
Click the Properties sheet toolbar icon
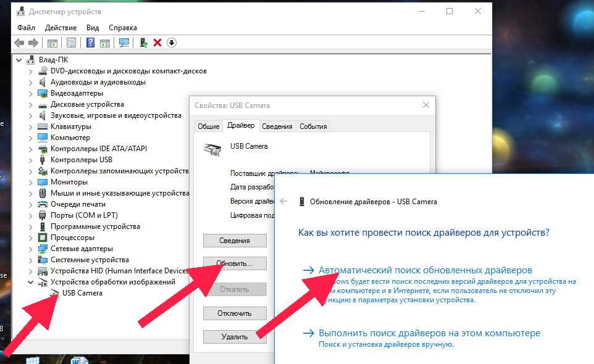tap(71, 43)
